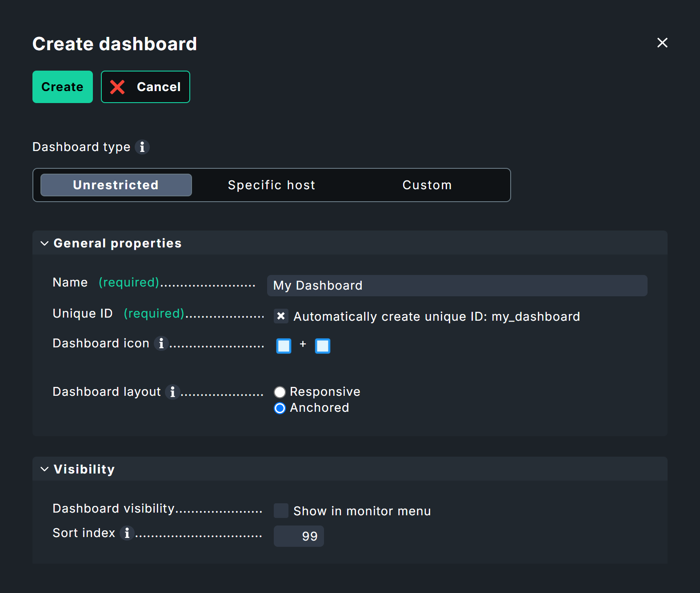Screen dimensions: 700x593
Task: Click the General properties heading text
Action: (x=117, y=243)
